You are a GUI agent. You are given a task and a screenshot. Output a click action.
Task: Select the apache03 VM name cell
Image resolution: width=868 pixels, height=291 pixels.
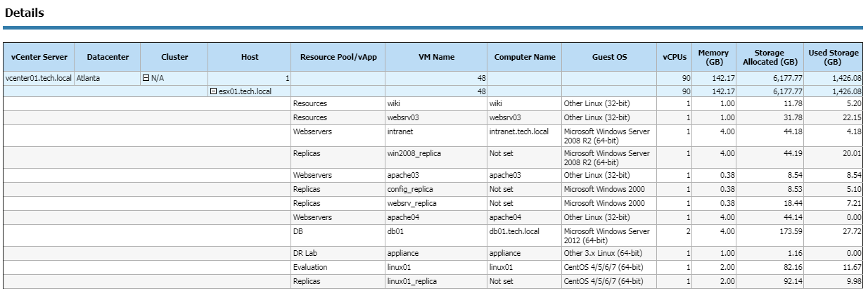click(436, 175)
